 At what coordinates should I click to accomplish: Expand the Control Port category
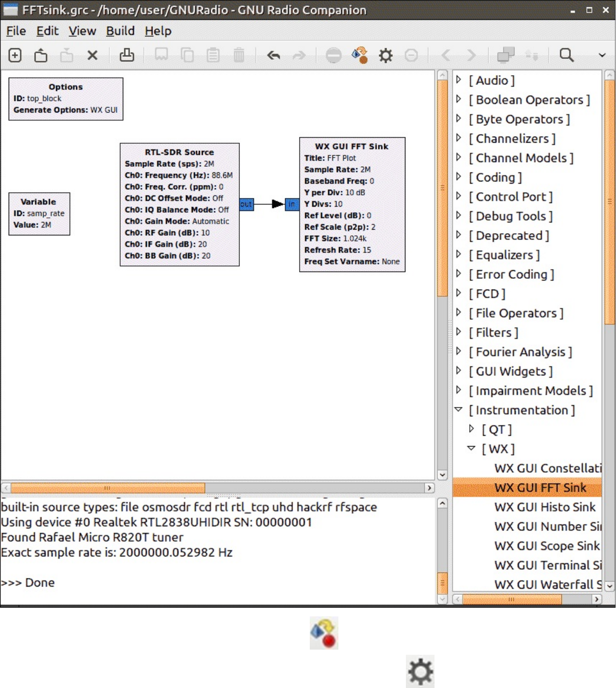click(459, 196)
